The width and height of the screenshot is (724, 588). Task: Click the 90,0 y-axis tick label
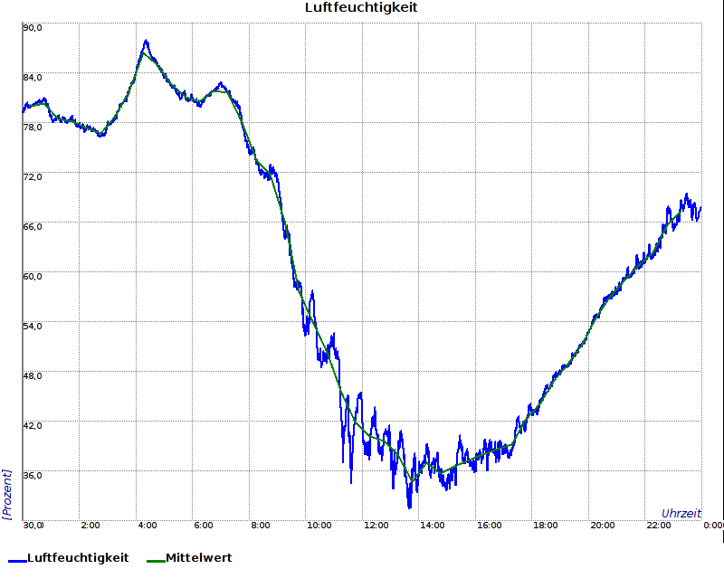pyautogui.click(x=33, y=28)
